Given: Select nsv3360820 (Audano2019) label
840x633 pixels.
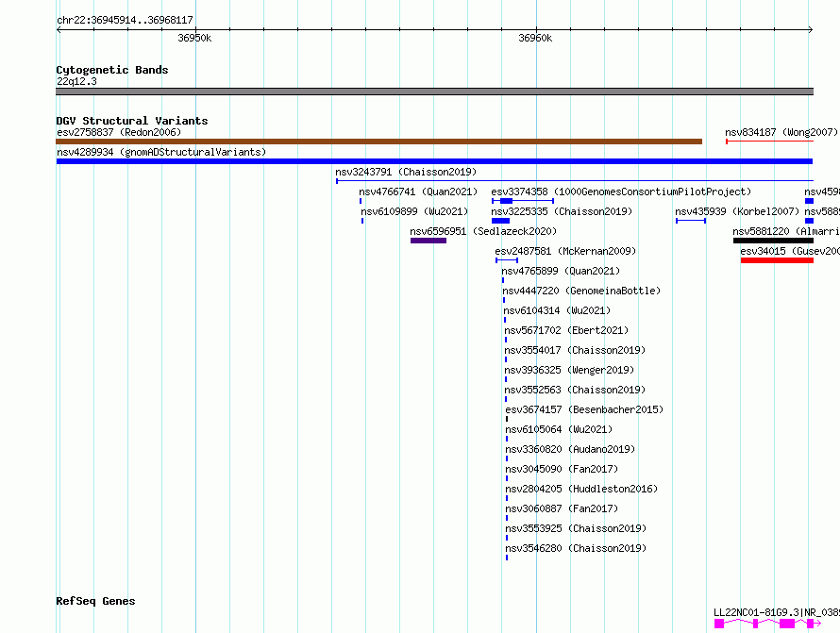Looking at the screenshot, I should pos(570,449).
